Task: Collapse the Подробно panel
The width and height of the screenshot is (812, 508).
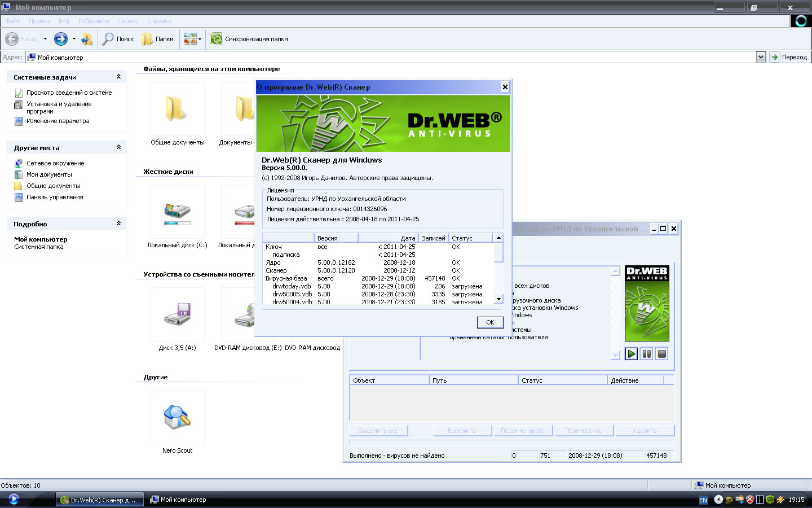Action: point(118,224)
